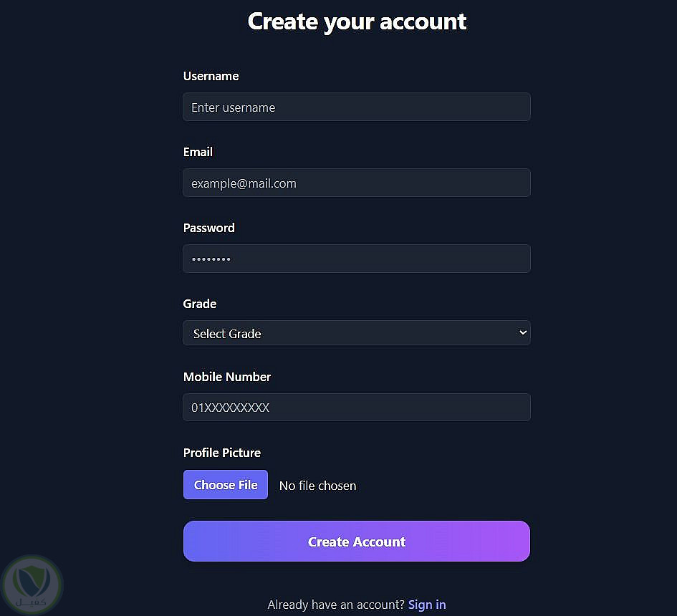Submit the form with Create Account
677x616 pixels.
tap(356, 542)
